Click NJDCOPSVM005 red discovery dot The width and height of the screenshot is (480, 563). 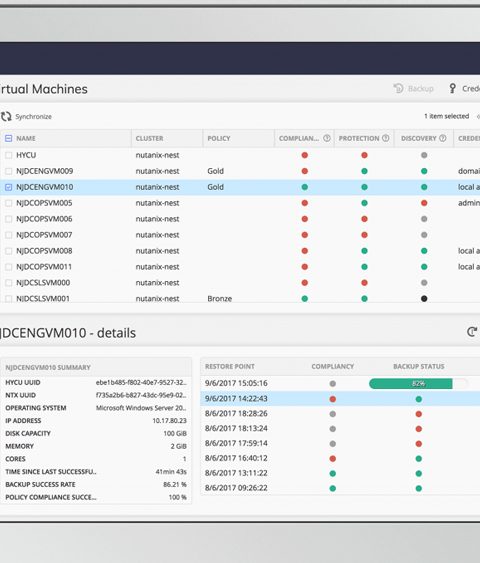[424, 203]
